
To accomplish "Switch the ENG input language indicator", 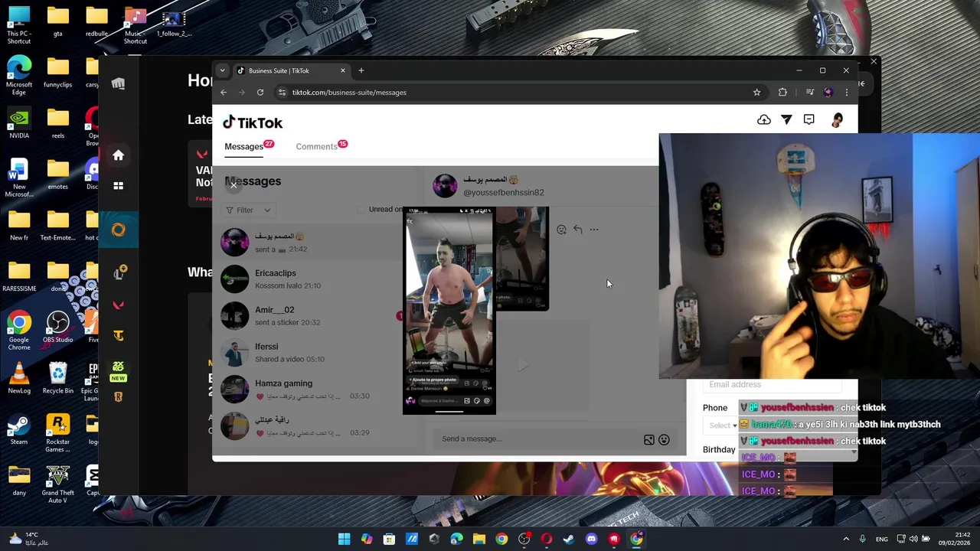I will [882, 539].
